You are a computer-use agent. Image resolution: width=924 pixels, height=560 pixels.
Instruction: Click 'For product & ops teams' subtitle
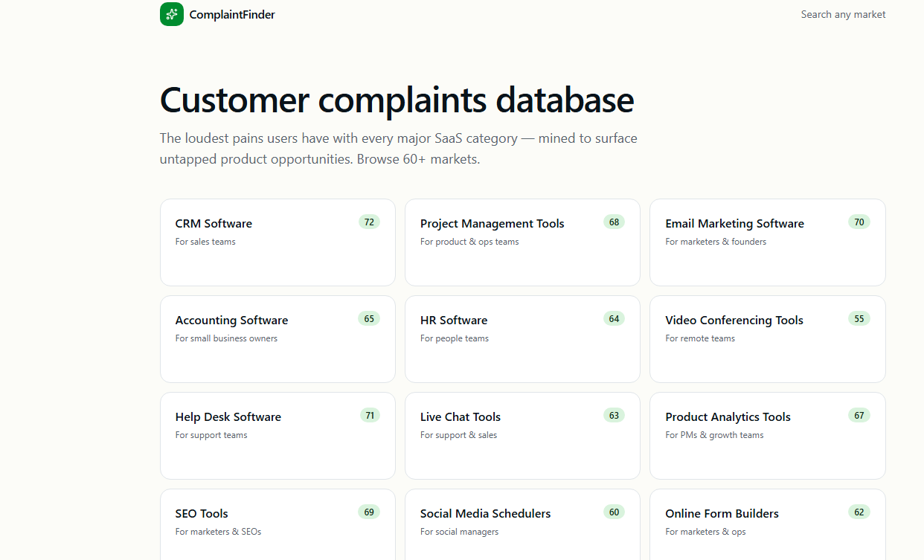(469, 242)
